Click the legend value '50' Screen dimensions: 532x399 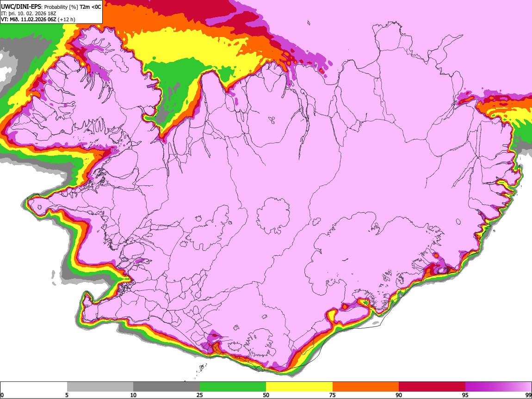pyautogui.click(x=266, y=395)
